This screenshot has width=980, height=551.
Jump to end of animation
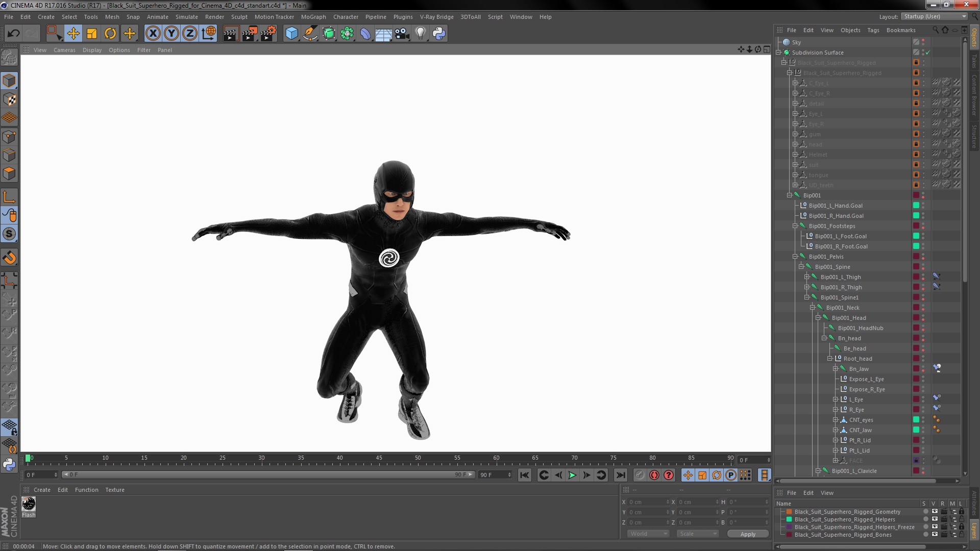click(620, 475)
